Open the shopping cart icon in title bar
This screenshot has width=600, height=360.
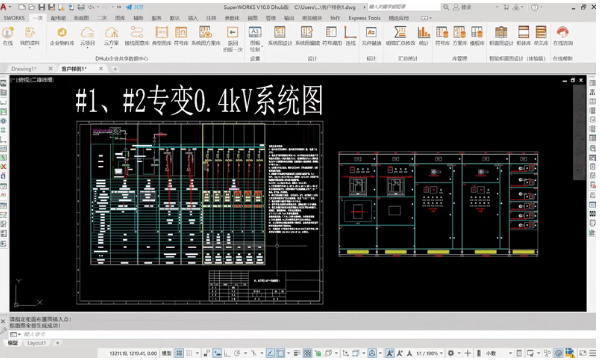506,7
